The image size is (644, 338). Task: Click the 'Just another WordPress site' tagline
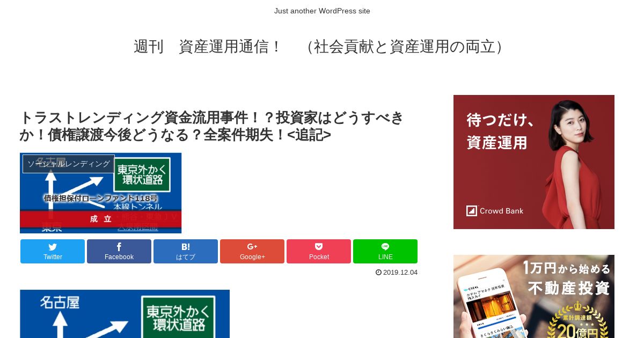coord(322,11)
